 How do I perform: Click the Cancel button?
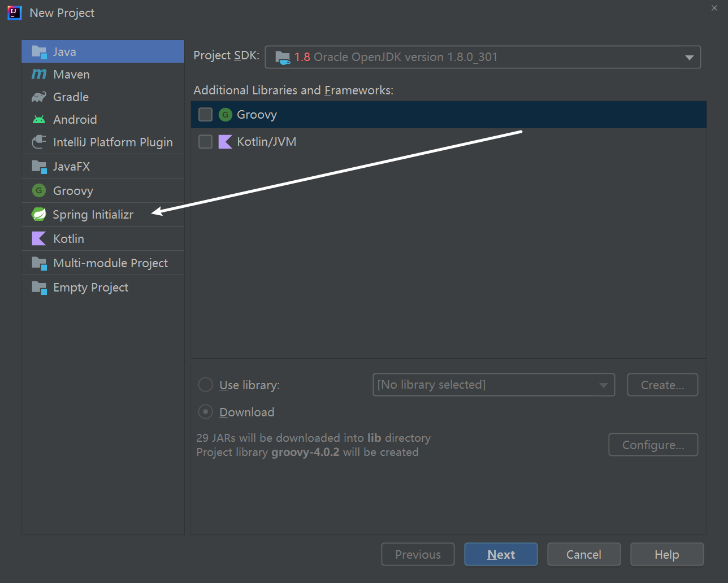pyautogui.click(x=584, y=554)
